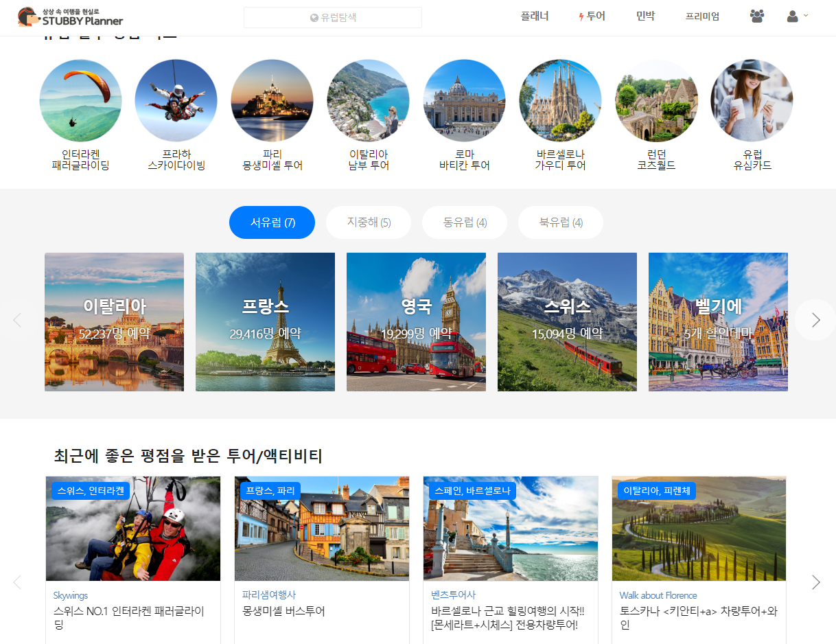Screen dimensions: 836x644
Task: Show previous tours with left arrow
Action: point(18,582)
